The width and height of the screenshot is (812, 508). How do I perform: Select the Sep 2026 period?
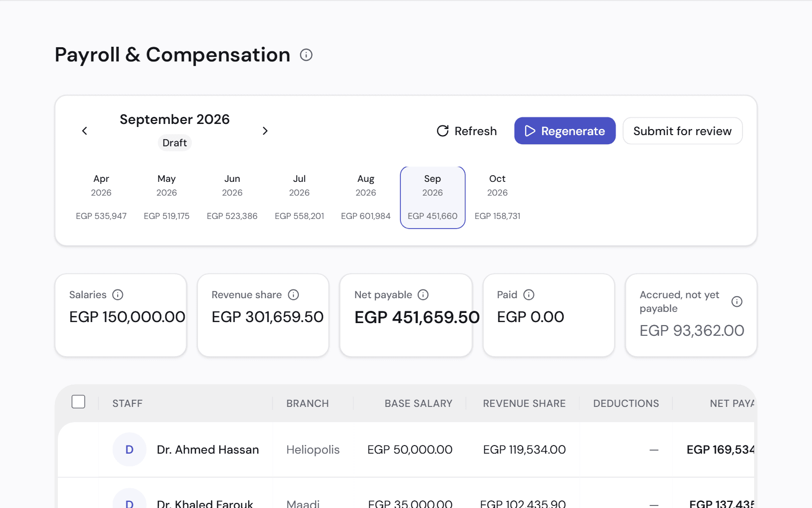[x=433, y=198]
